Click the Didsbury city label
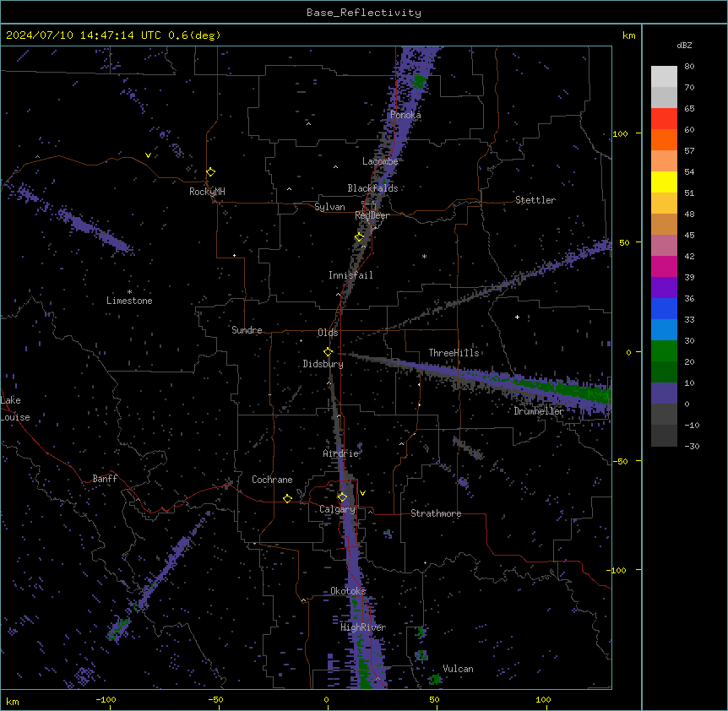Image resolution: width=728 pixels, height=711 pixels. (x=323, y=364)
